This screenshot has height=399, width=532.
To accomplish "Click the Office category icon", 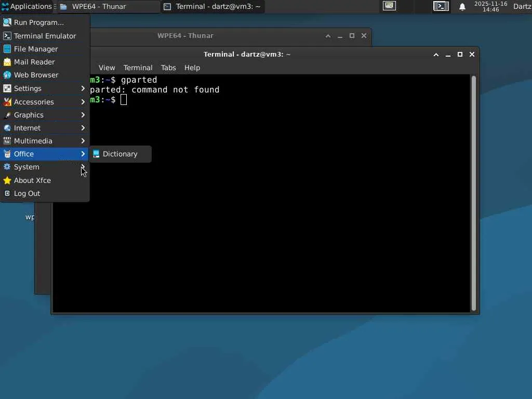I will point(7,154).
